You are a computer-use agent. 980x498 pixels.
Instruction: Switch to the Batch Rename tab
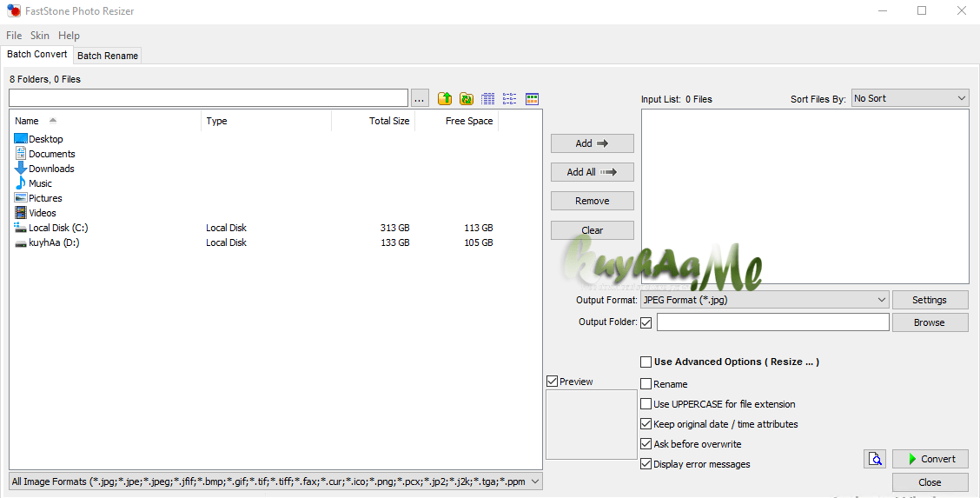point(108,56)
